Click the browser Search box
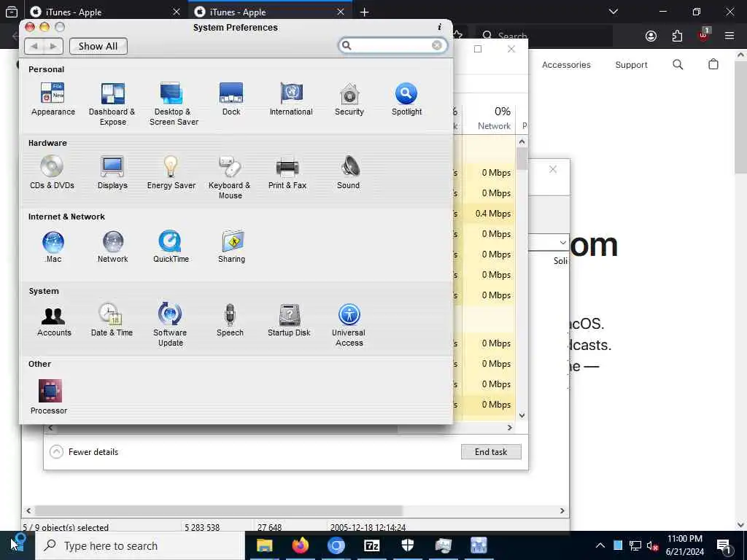The height and width of the screenshot is (560, 747). (x=543, y=36)
